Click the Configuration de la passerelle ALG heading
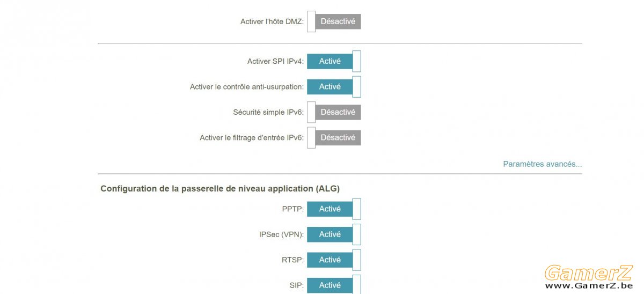Viewport: 644px width, 294px height. (x=220, y=189)
